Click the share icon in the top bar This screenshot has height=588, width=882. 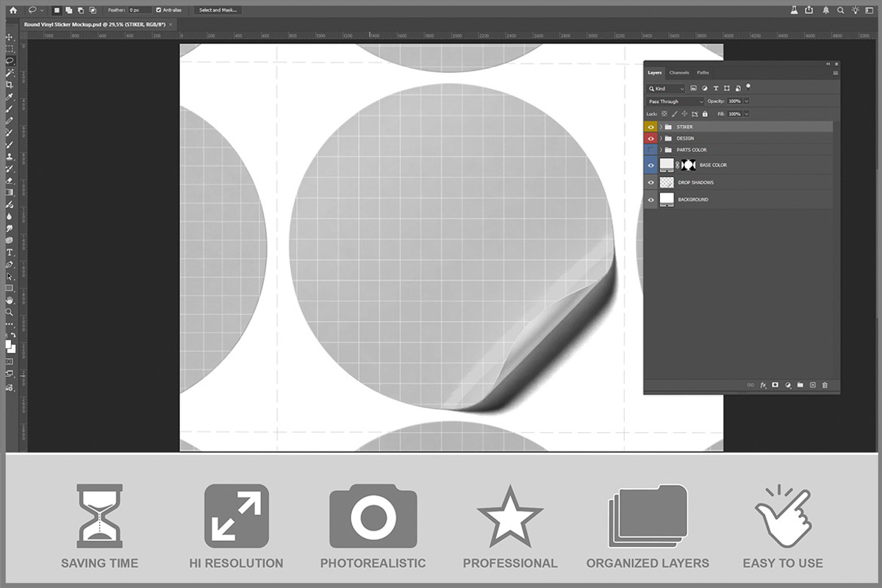809,10
